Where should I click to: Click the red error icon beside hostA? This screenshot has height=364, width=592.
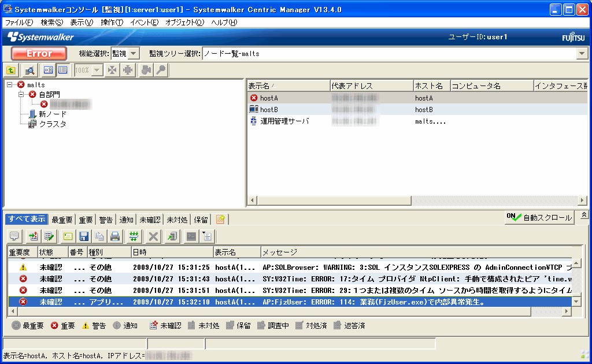click(x=254, y=98)
